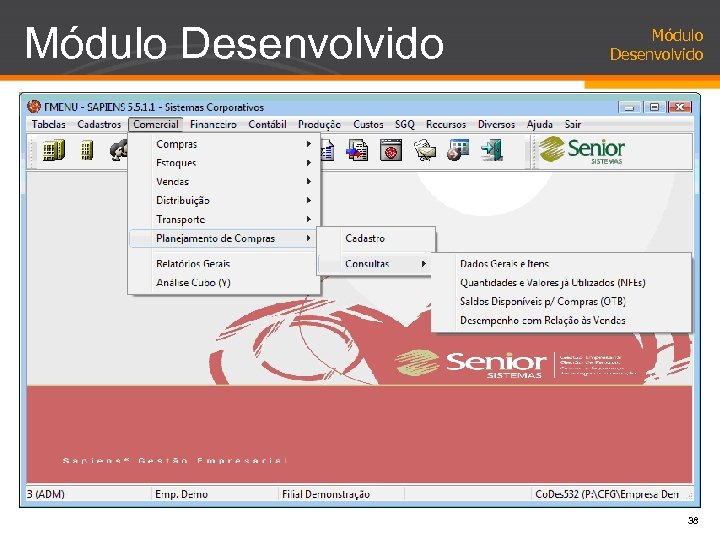Viewport: 720px width, 540px height.
Task: Click the partially hidden document icon beside menu
Action: click(327, 150)
